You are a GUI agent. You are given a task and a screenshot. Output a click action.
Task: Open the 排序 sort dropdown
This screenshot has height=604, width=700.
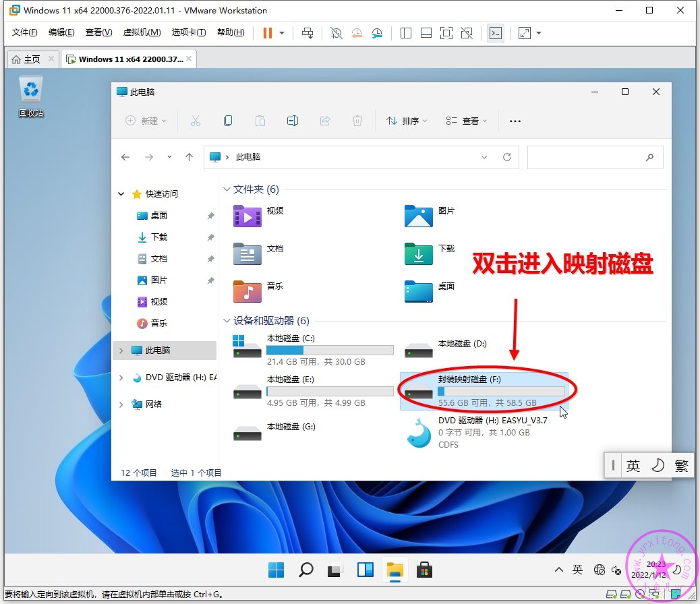[407, 121]
